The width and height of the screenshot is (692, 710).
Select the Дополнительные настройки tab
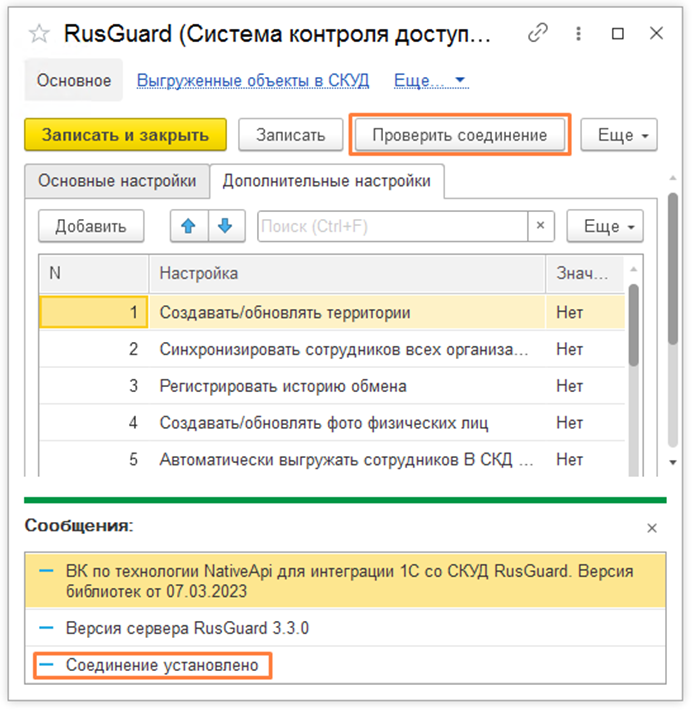[x=326, y=181]
